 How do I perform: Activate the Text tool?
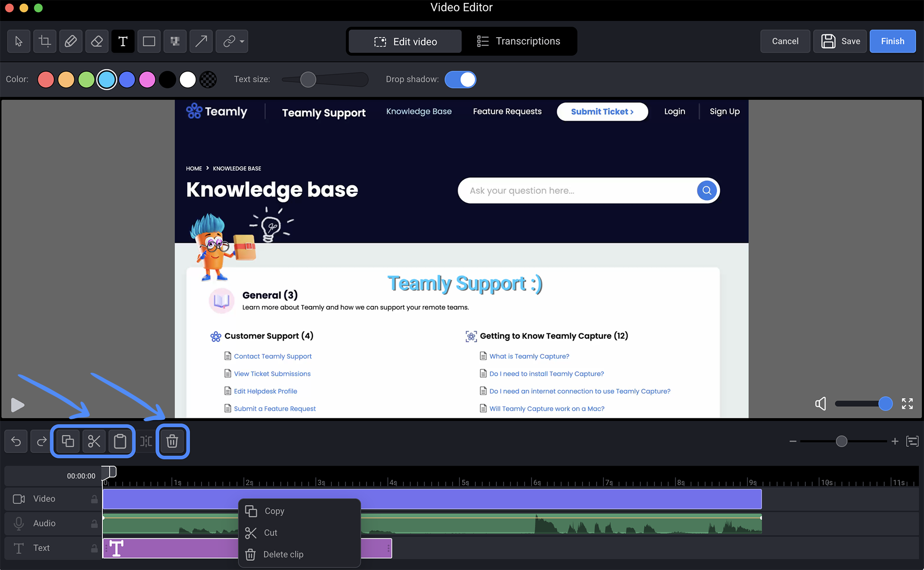pyautogui.click(x=123, y=41)
